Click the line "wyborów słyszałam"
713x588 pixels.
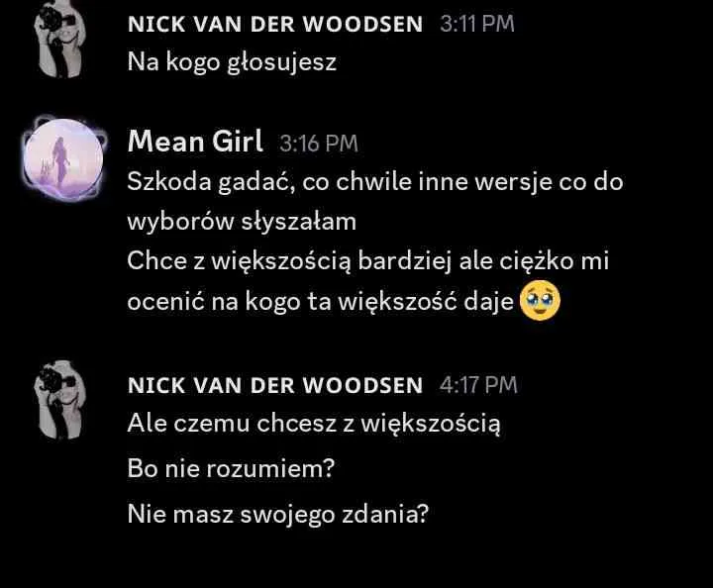pos(242,222)
